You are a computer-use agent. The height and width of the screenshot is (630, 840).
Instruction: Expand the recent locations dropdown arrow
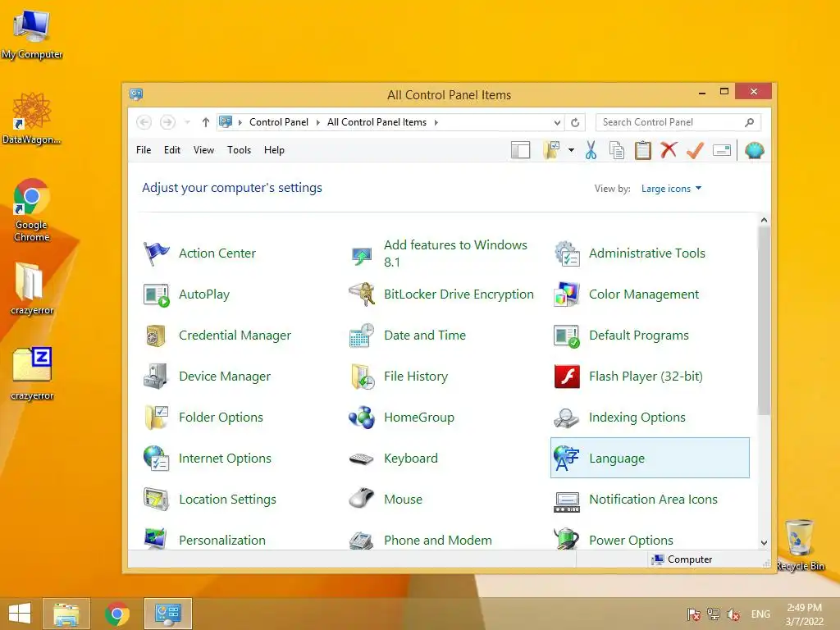(x=187, y=123)
